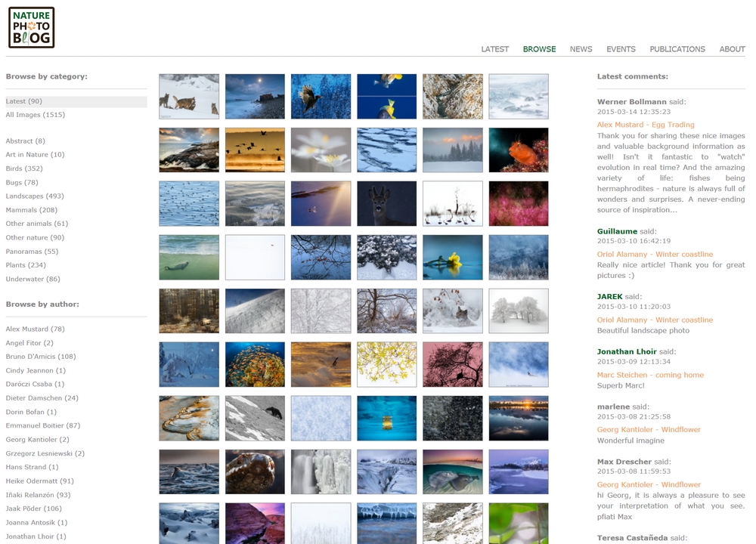
Task: Browse Plants (234)
Action: pos(26,265)
